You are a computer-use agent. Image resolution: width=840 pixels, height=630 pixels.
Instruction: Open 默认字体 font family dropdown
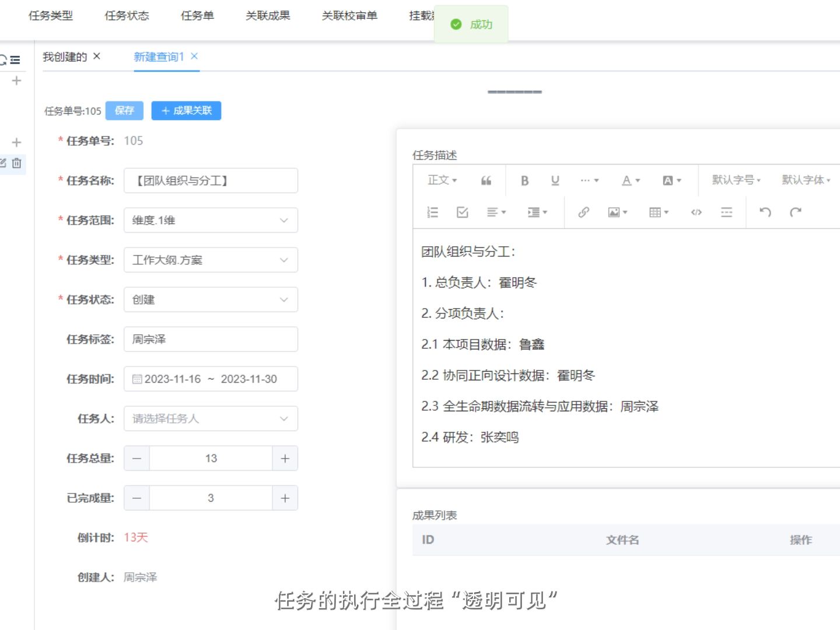click(806, 180)
